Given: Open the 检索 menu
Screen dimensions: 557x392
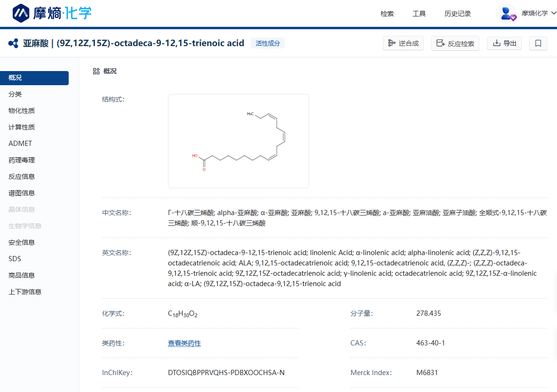Looking at the screenshot, I should [387, 14].
